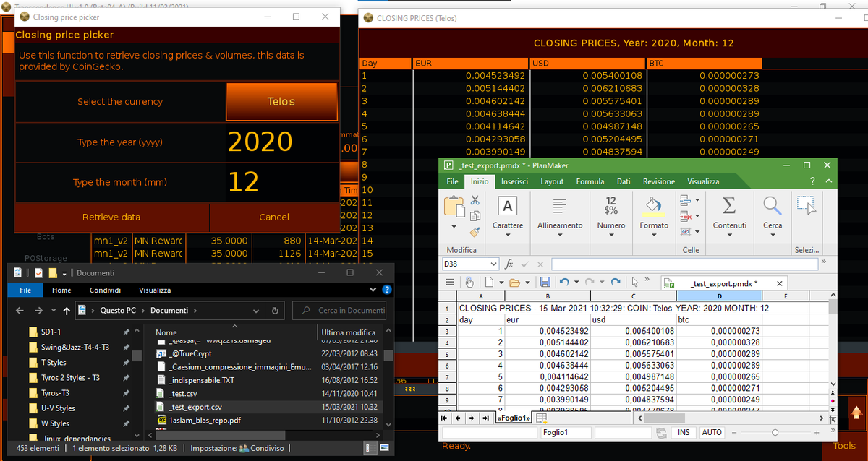The width and height of the screenshot is (868, 461).
Task: Open the Inserisci ribbon tab
Action: 514,181
